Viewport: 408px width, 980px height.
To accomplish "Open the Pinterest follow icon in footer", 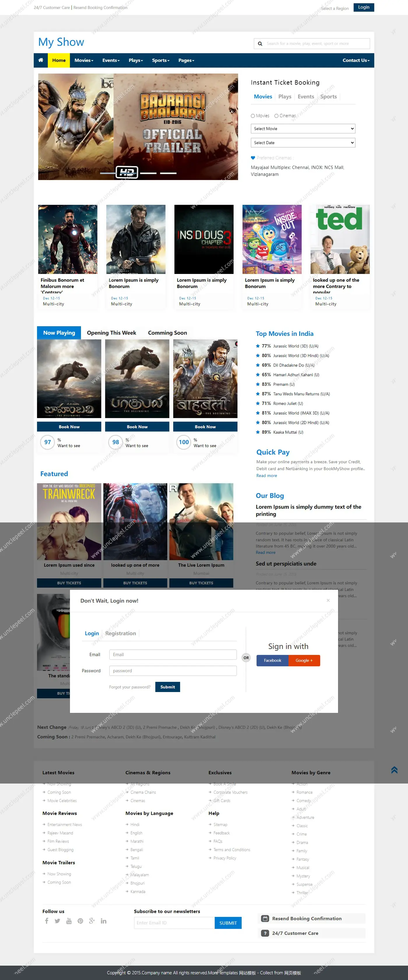I will coord(80,921).
